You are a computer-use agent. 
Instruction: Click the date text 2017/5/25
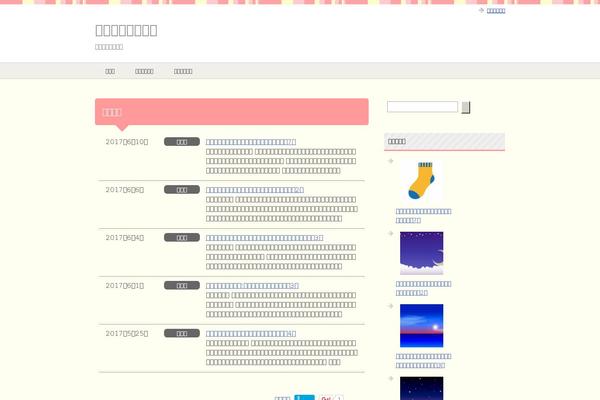pyautogui.click(x=127, y=333)
